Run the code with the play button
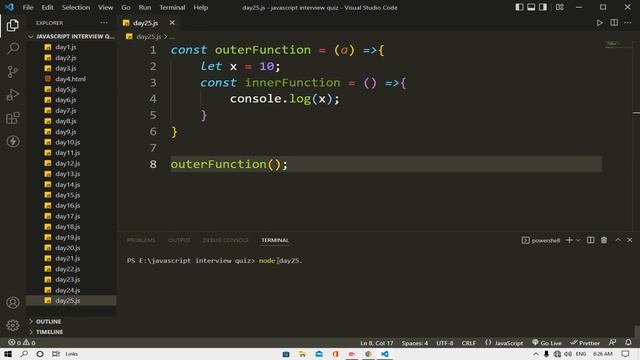The height and width of the screenshot is (360, 640). (599, 23)
